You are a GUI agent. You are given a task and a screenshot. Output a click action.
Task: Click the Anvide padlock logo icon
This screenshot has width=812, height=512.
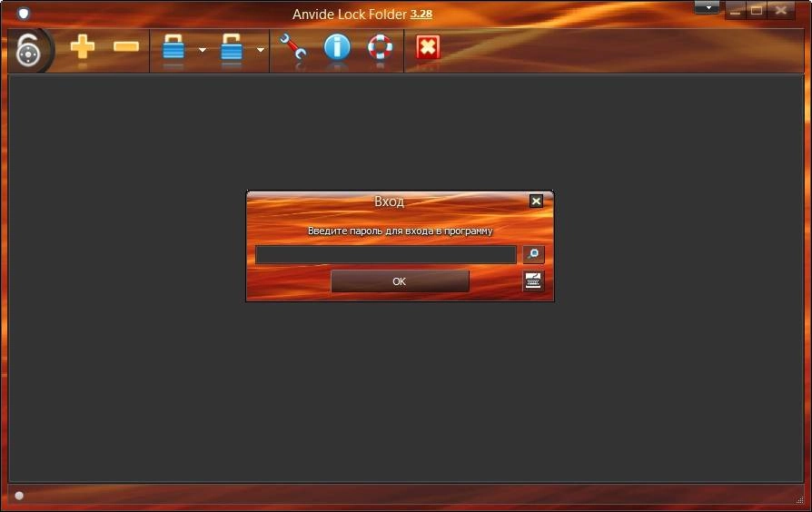pyautogui.click(x=28, y=50)
